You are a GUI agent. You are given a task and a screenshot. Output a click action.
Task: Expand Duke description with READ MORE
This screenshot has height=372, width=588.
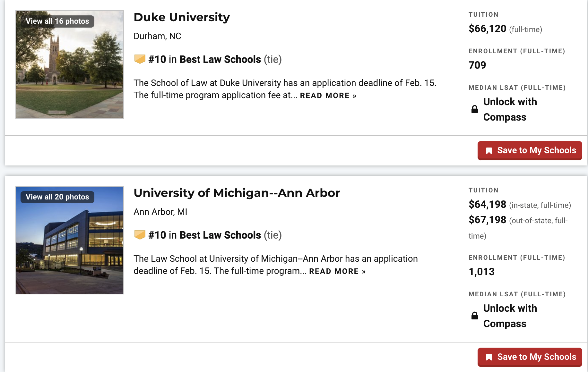tap(328, 96)
